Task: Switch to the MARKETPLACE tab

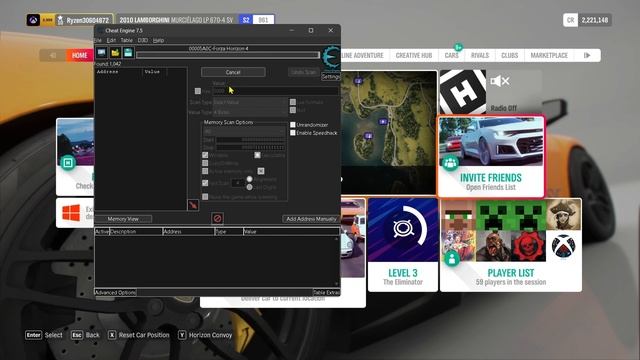Action: coord(549,56)
